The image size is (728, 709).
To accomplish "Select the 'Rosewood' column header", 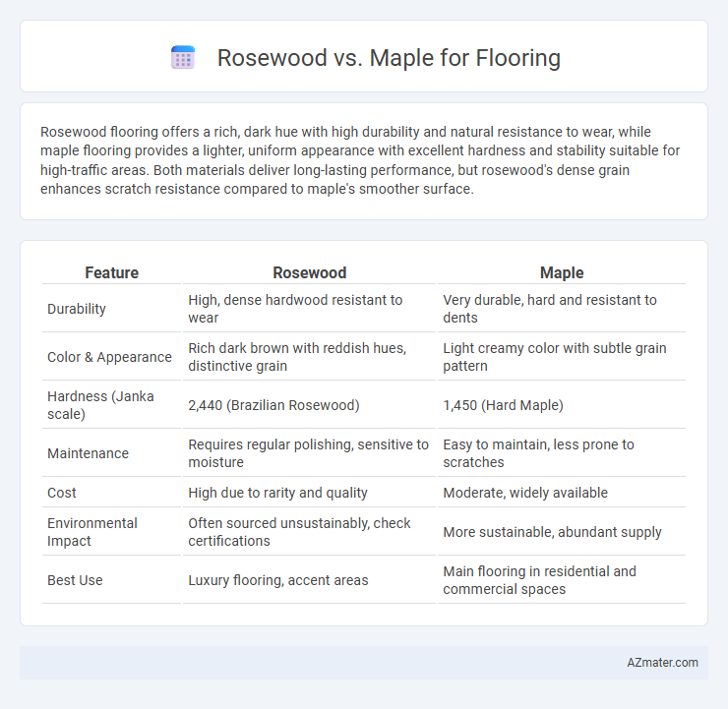I will pyautogui.click(x=310, y=272).
